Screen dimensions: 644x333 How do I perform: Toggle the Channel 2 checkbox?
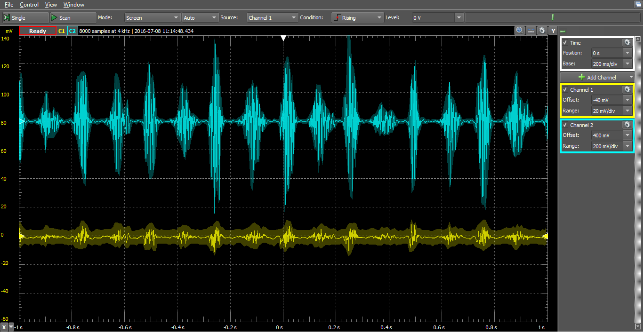tap(565, 125)
